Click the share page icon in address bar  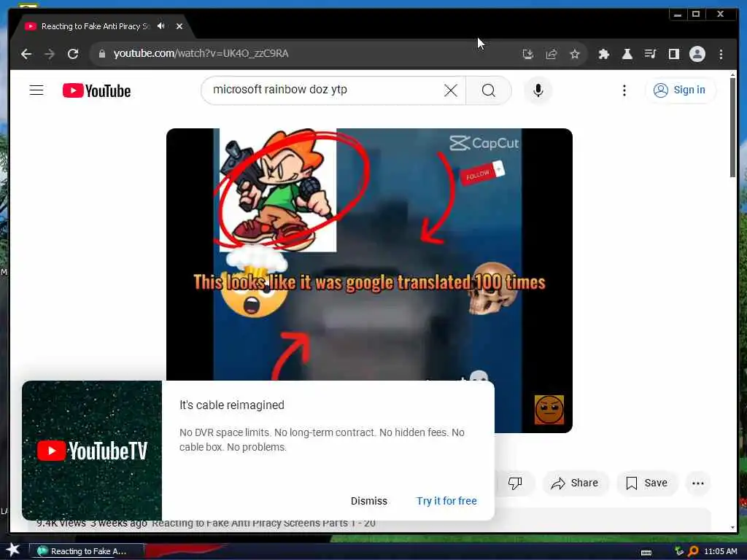[x=551, y=54]
